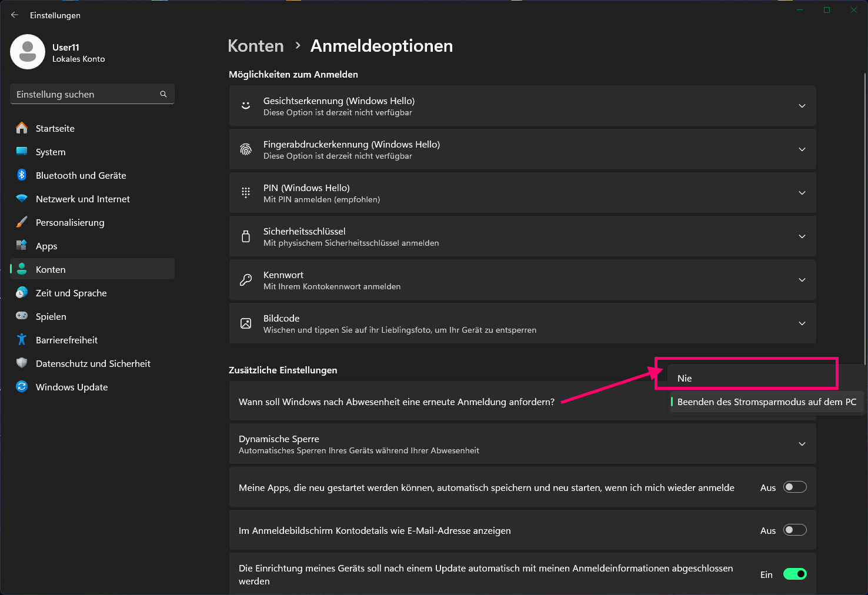This screenshot has height=595, width=868.
Task: Click the Mit PIN anmelden (empfohlen) text
Action: [x=322, y=199]
